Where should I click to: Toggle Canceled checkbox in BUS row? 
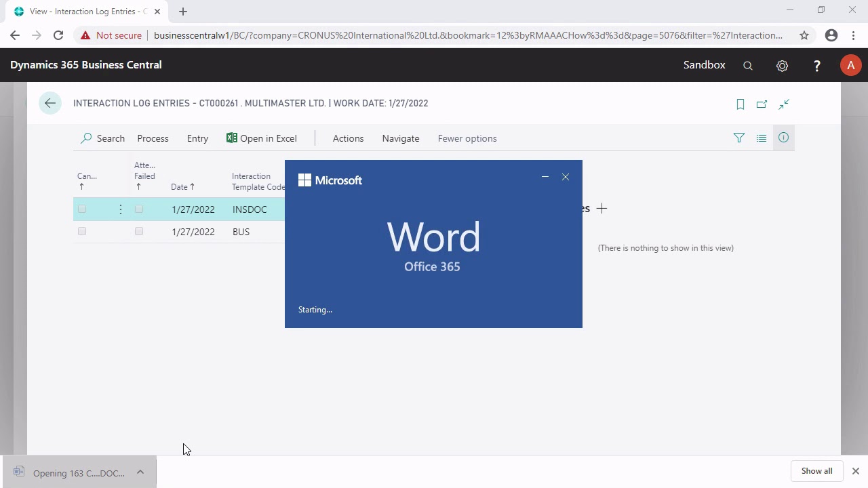pyautogui.click(x=82, y=232)
